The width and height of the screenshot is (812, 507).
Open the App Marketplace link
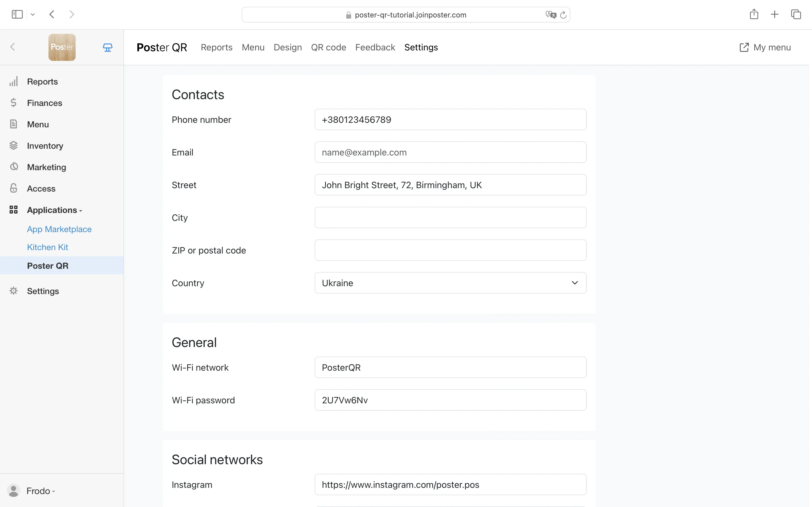[59, 229]
